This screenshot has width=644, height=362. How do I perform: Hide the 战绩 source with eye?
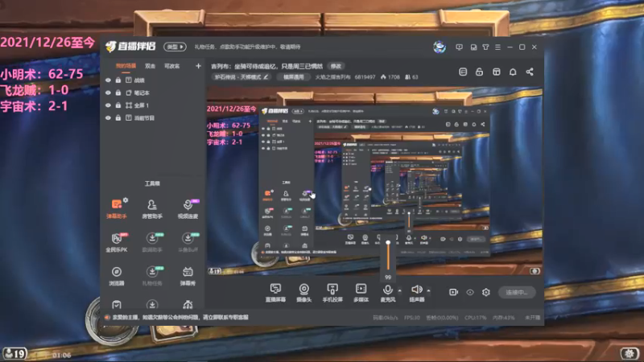click(108, 80)
